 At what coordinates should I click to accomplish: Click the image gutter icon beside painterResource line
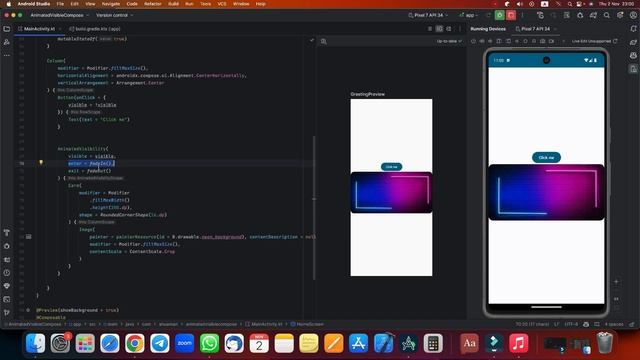(x=29, y=237)
